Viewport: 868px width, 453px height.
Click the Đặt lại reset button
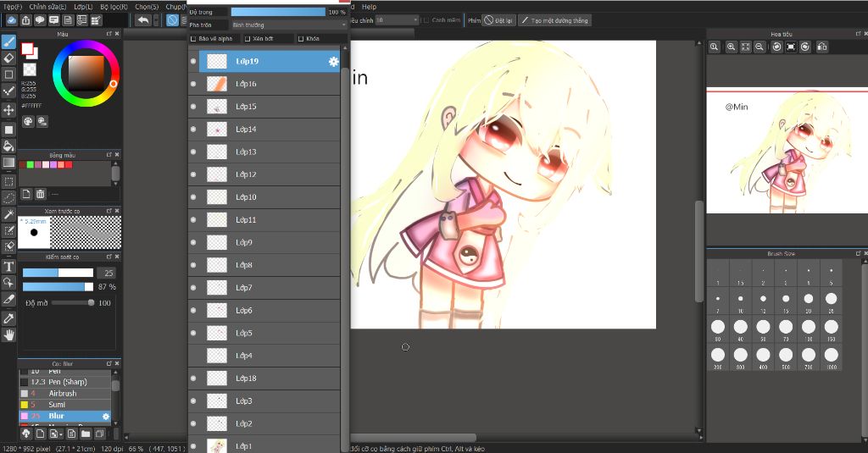click(498, 20)
